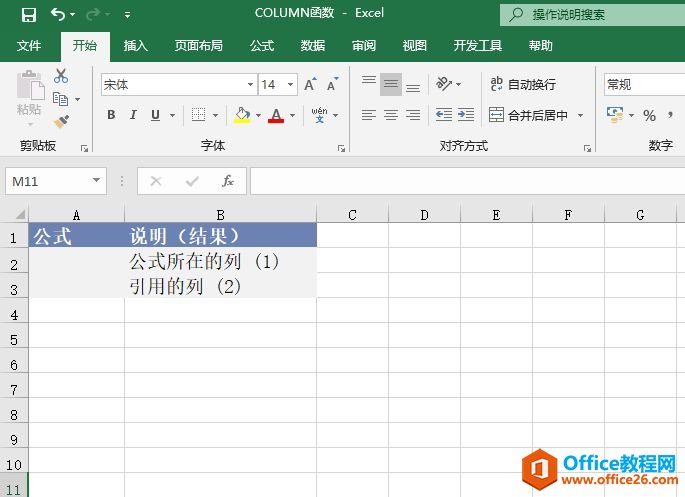Toggle bold formatting
This screenshot has height=497, width=685.
click(111, 115)
